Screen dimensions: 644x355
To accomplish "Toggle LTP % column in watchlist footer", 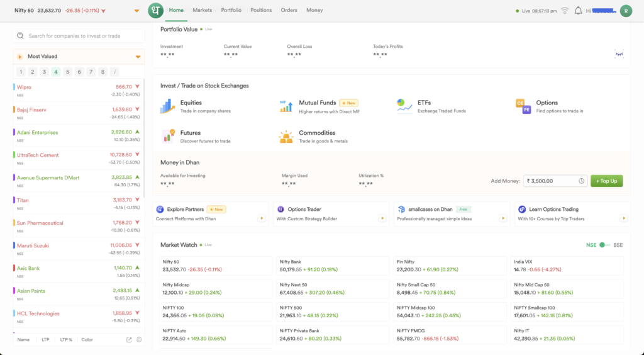I will tap(65, 340).
